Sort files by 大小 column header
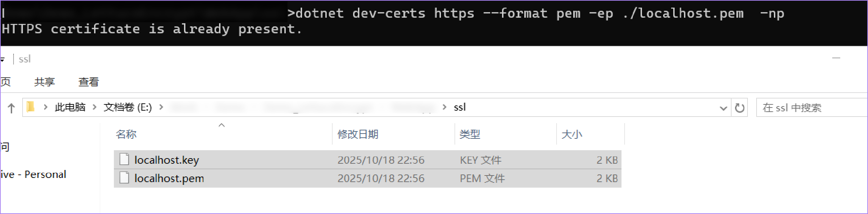 tap(571, 134)
